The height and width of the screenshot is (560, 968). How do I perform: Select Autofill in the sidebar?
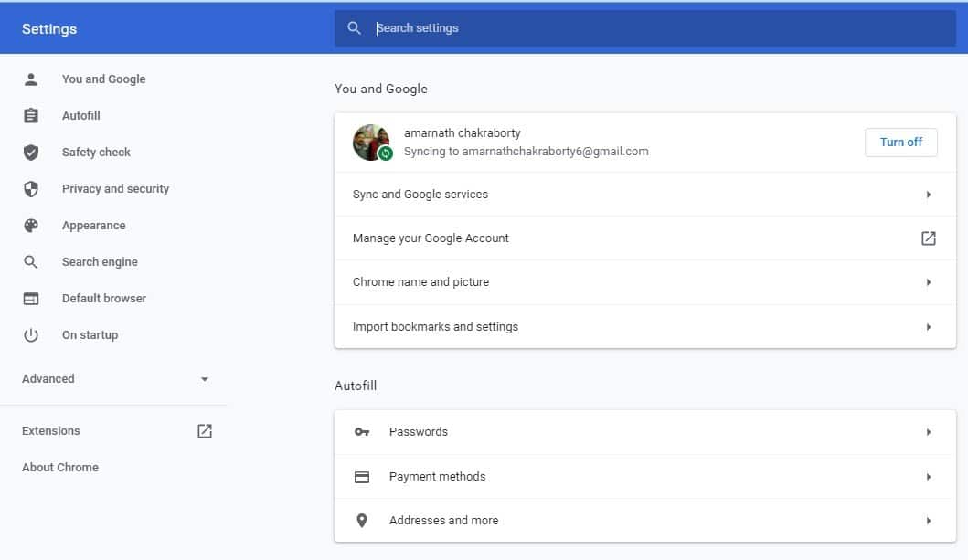click(x=80, y=115)
